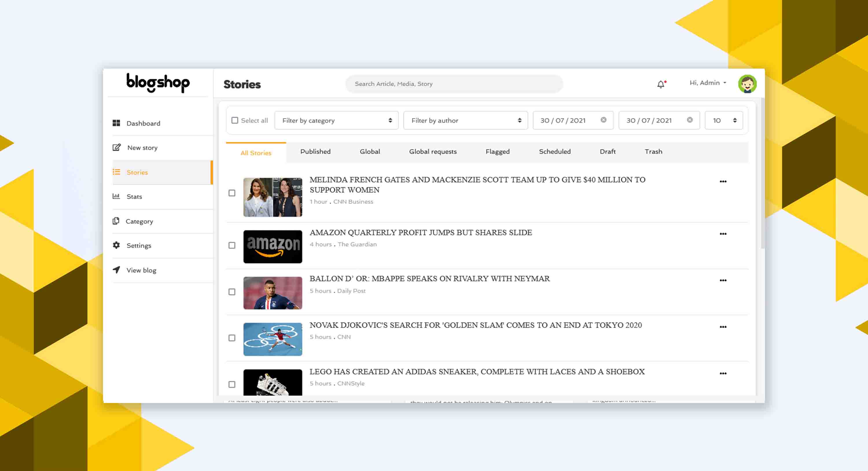Select New story in the sidebar
Viewport: 868px width, 471px height.
[x=162, y=148]
